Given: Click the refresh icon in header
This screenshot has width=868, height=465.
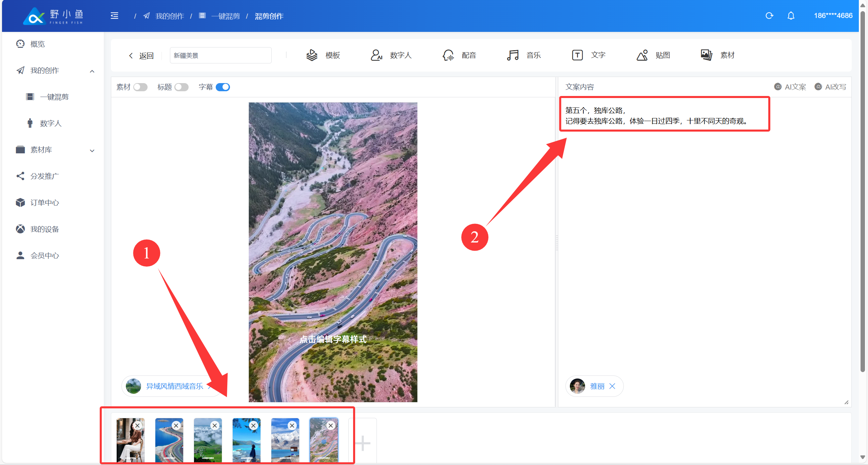Looking at the screenshot, I should (x=769, y=16).
